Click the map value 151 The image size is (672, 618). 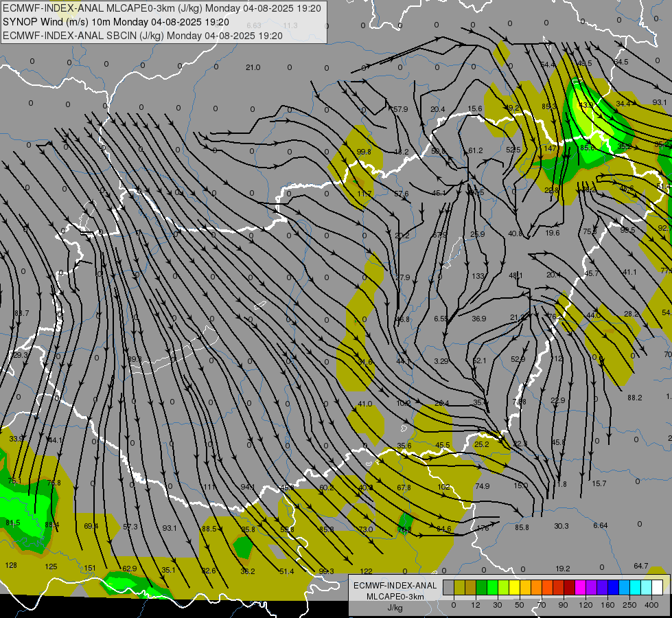89,568
